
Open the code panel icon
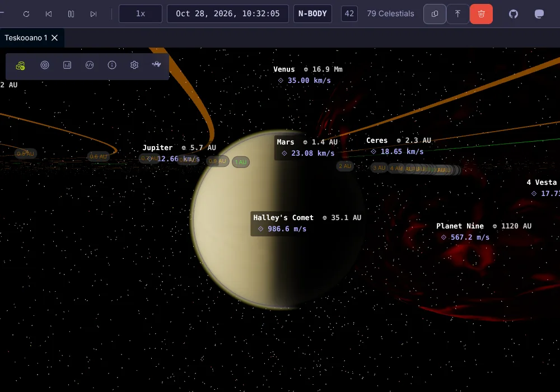click(90, 65)
